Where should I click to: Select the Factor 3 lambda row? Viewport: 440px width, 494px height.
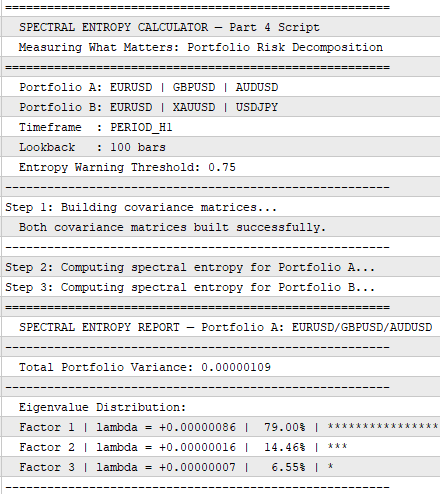click(221, 467)
